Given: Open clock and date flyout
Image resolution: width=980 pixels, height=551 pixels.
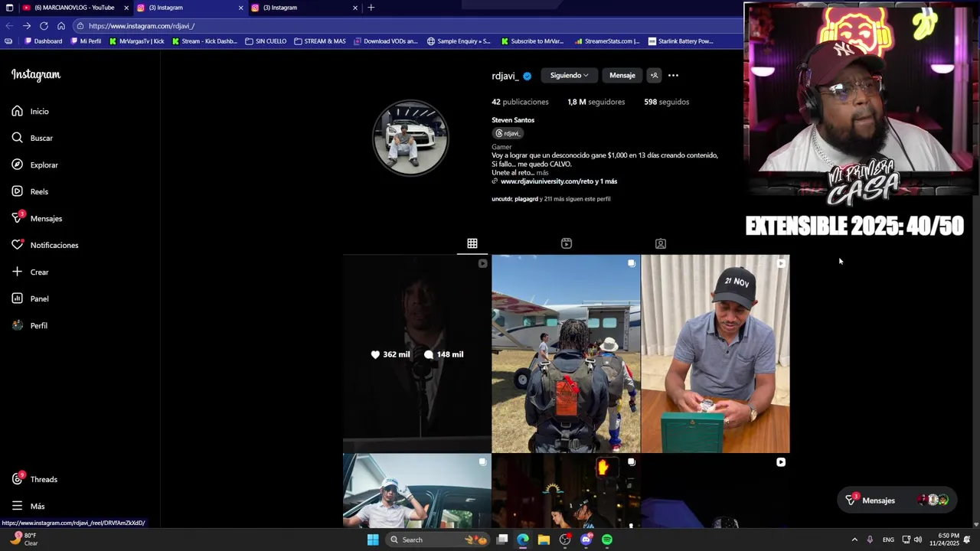Looking at the screenshot, I should click(944, 540).
